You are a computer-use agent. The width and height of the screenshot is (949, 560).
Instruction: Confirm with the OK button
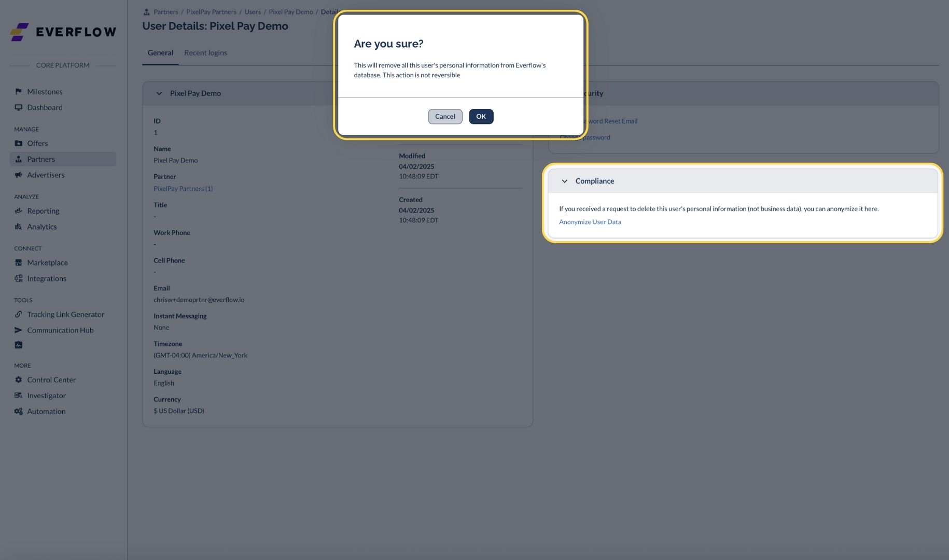click(x=481, y=117)
